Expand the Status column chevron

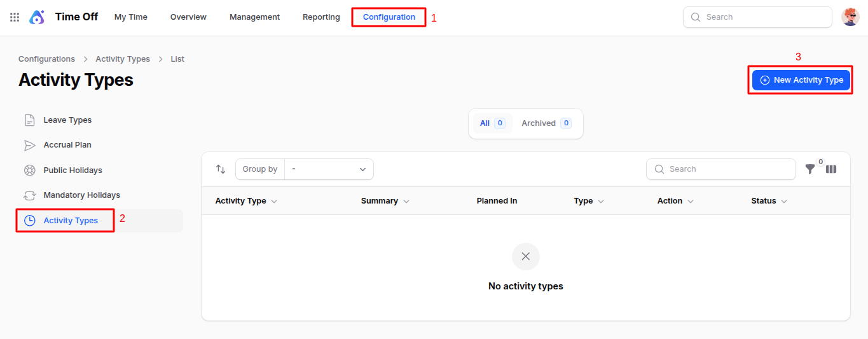784,201
